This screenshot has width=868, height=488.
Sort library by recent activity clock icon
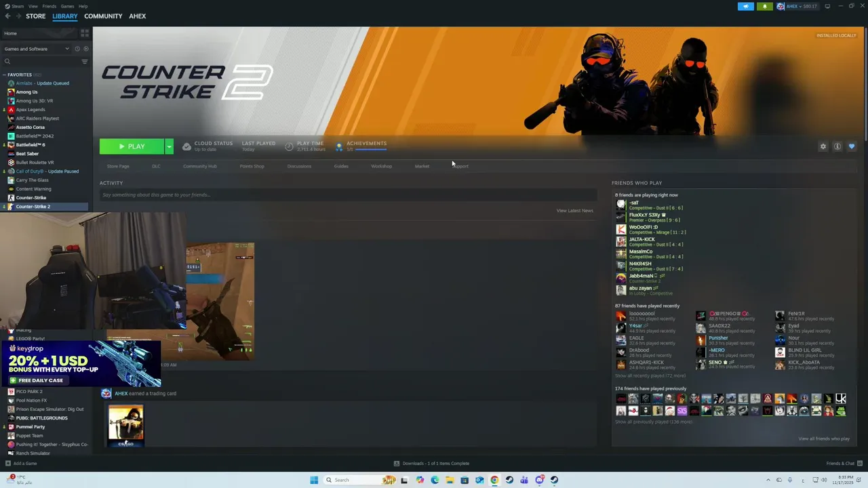point(77,49)
